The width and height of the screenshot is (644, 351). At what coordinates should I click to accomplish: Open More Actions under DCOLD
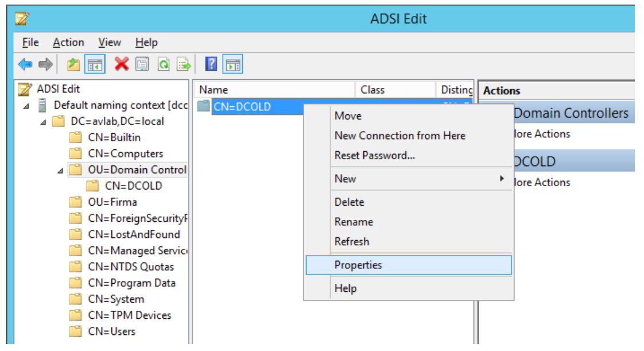click(x=542, y=183)
